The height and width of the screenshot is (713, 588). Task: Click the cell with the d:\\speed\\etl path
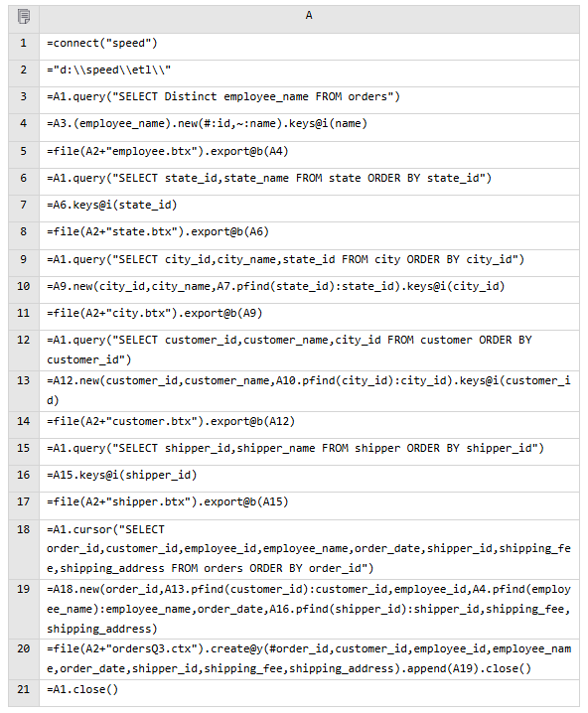pyautogui.click(x=309, y=73)
